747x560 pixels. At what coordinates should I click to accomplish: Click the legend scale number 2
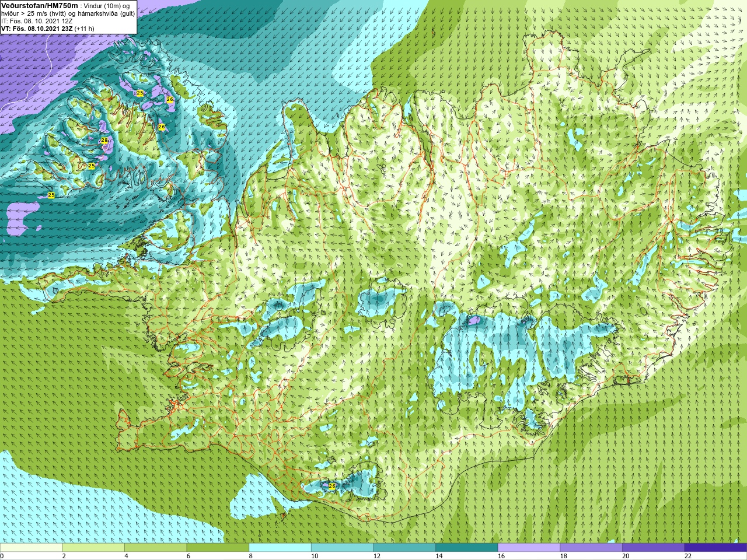pyautogui.click(x=64, y=556)
